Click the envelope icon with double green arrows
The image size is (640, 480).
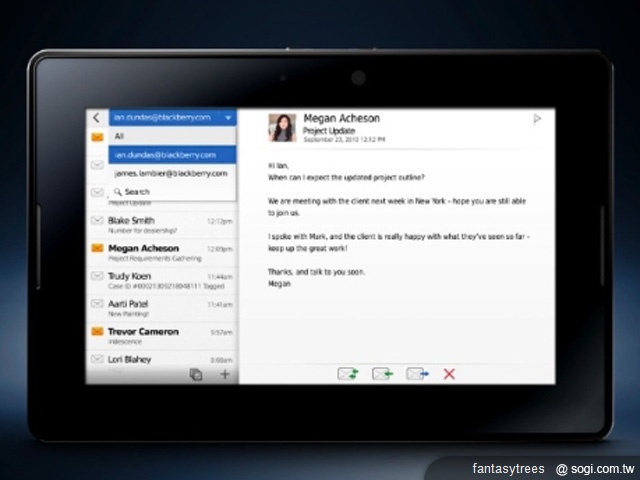coord(348,374)
